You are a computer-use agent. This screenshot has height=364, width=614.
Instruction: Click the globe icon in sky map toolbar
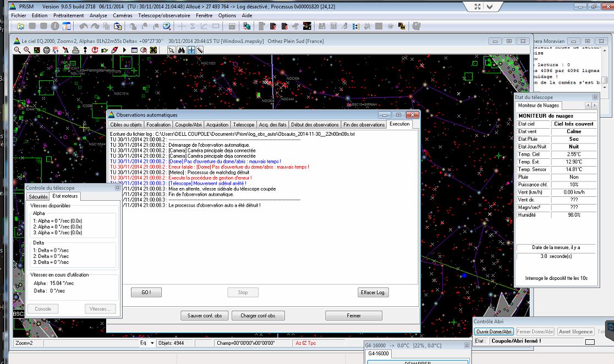pyautogui.click(x=46, y=50)
